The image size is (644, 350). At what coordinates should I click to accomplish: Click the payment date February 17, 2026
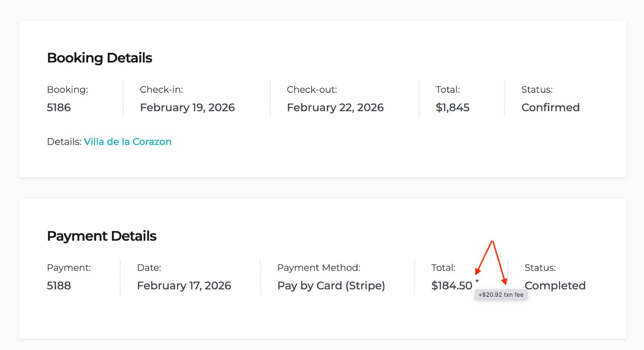coord(184,286)
